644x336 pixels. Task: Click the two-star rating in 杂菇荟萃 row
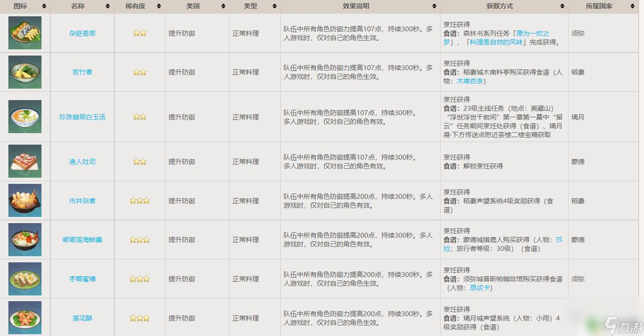(x=140, y=33)
